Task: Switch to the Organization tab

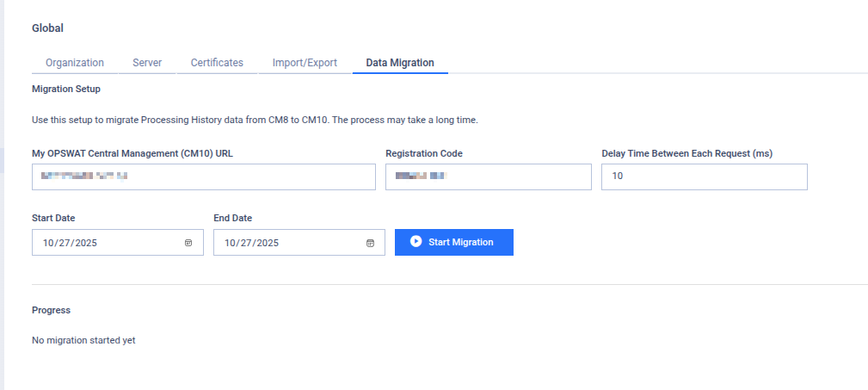Action: pos(75,63)
